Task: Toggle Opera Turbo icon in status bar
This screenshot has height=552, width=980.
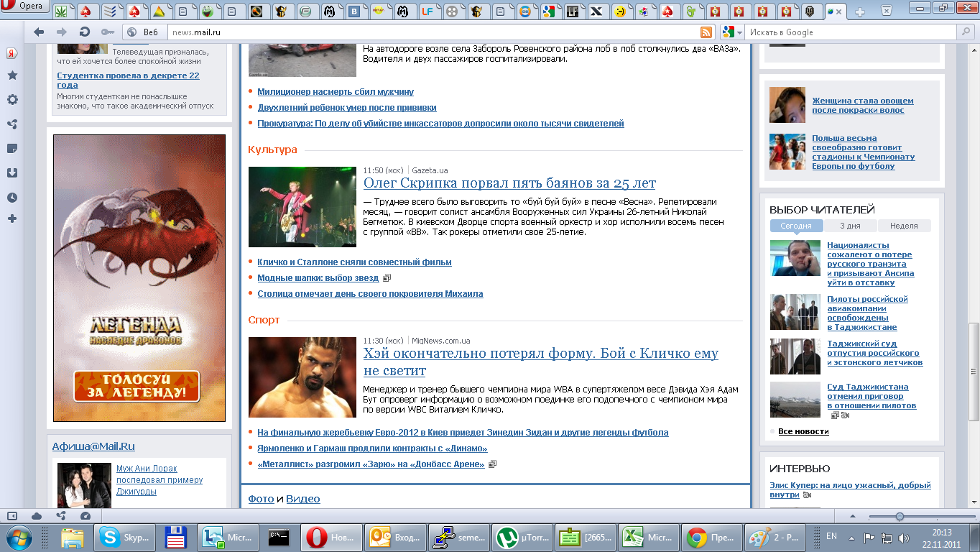Action: tap(85, 515)
